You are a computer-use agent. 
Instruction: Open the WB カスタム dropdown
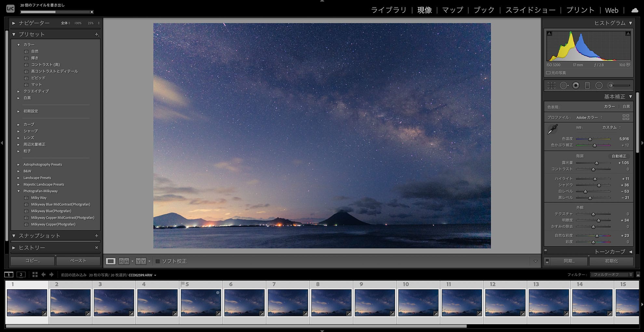[611, 128]
